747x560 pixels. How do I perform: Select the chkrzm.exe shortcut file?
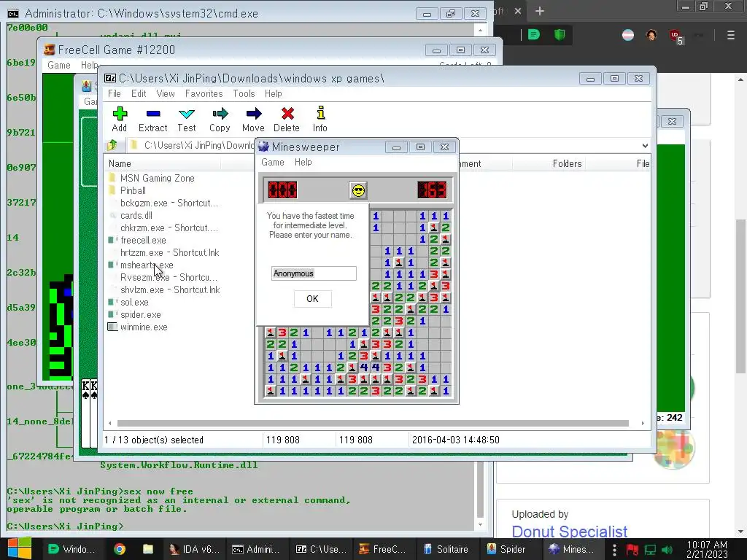pos(163,227)
